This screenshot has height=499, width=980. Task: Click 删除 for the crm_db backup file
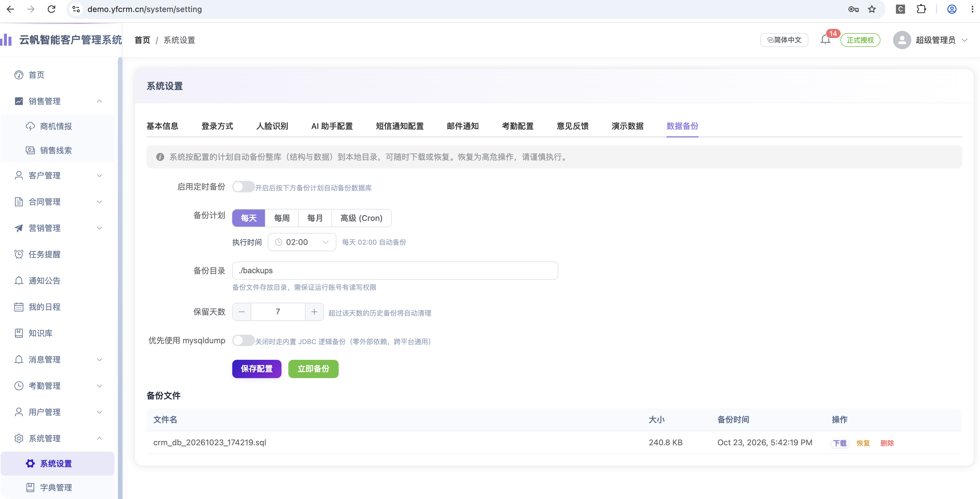(x=887, y=443)
